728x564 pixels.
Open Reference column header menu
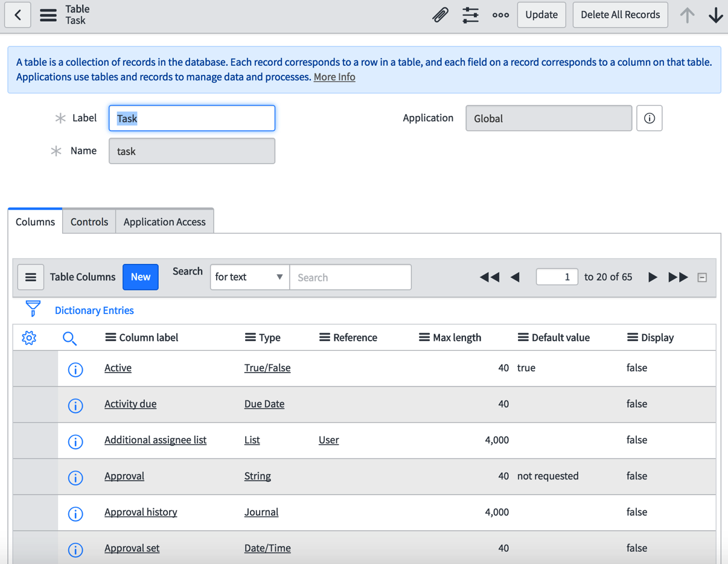325,337
